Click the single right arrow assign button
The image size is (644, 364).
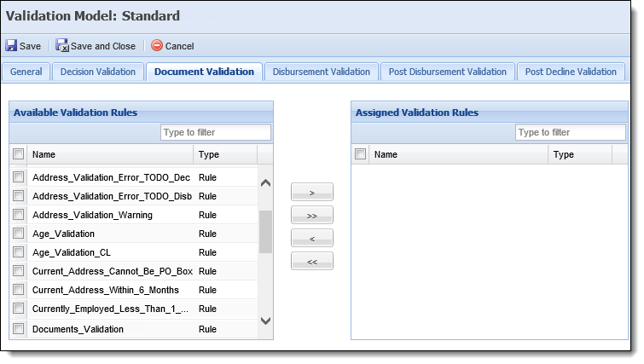(x=312, y=192)
